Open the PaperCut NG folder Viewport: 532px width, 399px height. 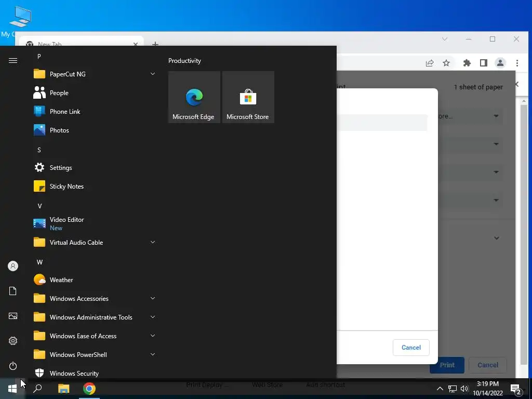click(95, 74)
